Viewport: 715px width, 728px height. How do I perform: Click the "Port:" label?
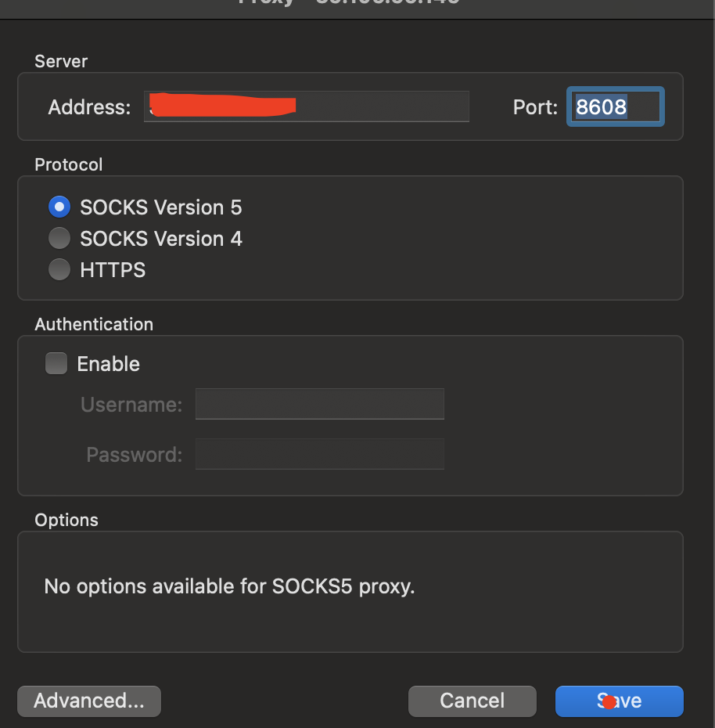tap(535, 107)
